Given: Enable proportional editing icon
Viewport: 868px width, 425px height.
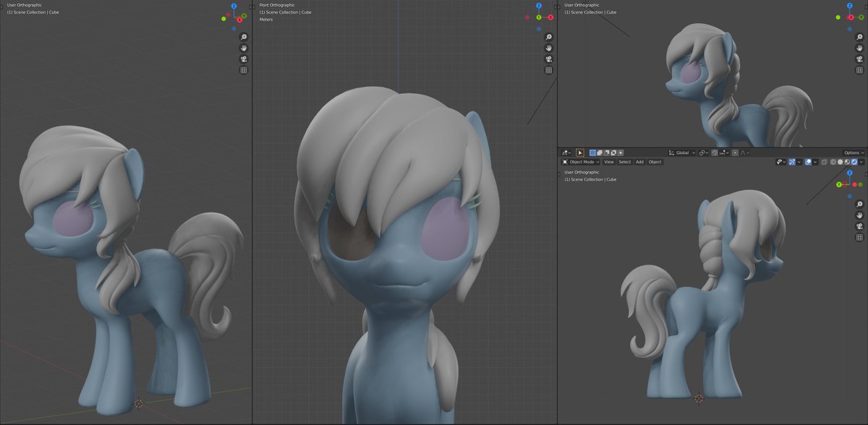Looking at the screenshot, I should (734, 153).
